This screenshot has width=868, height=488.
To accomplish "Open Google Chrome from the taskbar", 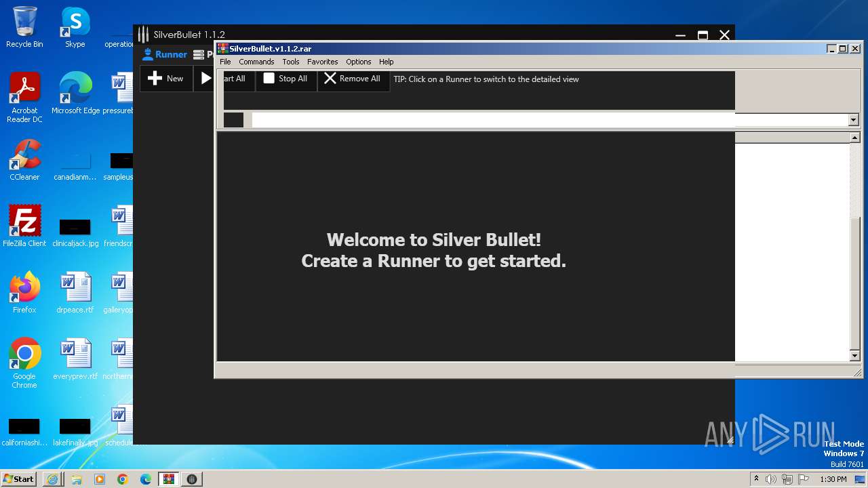I will click(123, 479).
